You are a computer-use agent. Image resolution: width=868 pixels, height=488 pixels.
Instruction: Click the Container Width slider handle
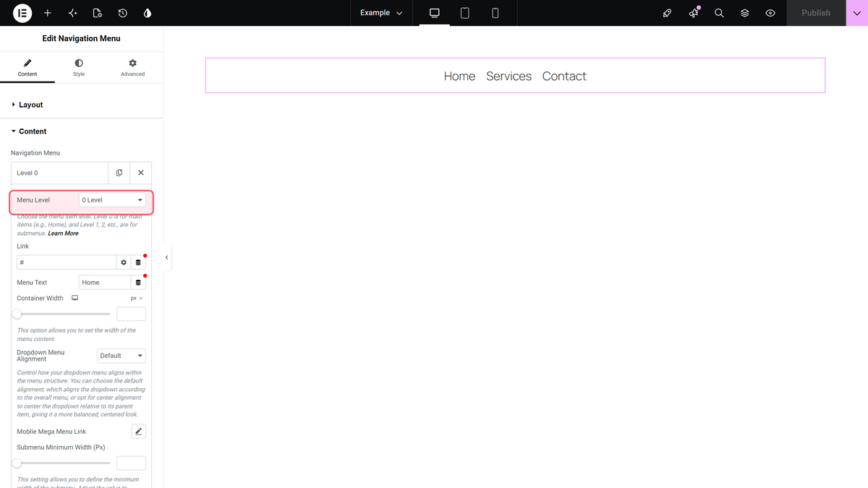17,314
